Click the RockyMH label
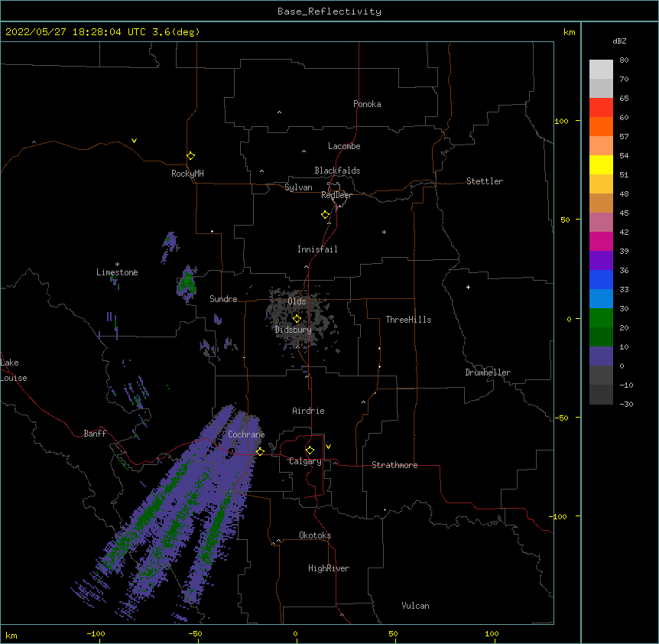This screenshot has width=659, height=644. 187,174
